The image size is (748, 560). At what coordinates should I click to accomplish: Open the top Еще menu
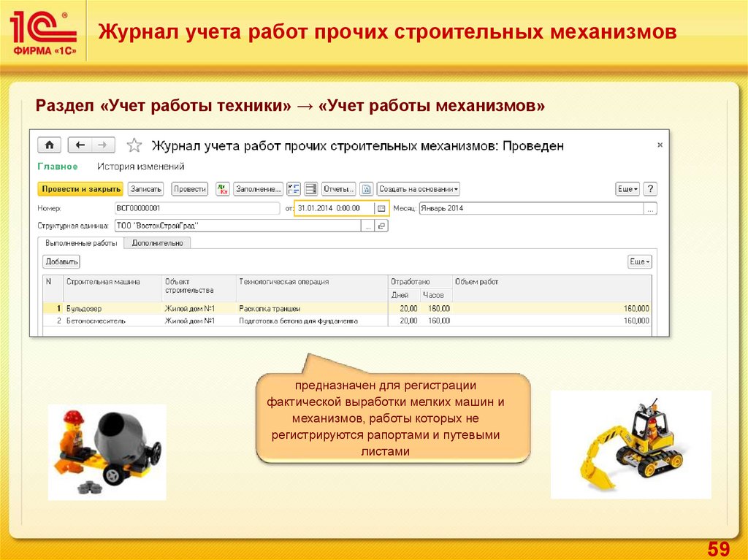tap(627, 189)
